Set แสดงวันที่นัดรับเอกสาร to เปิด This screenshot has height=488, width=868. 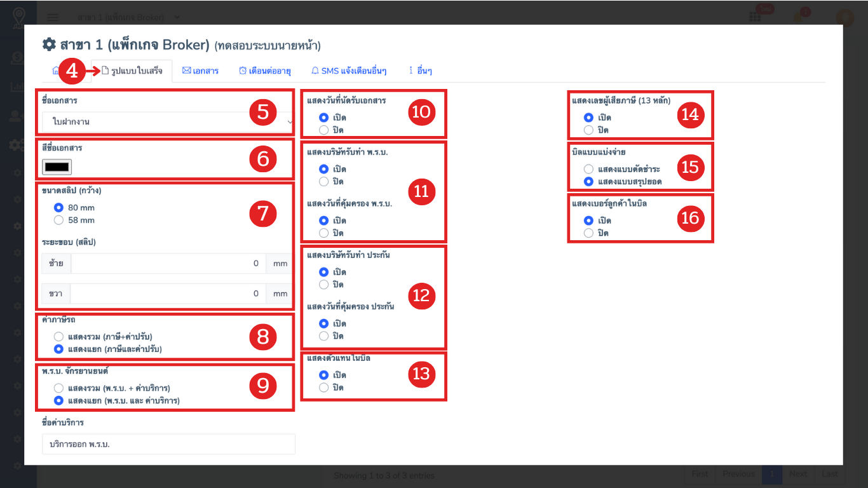(x=323, y=118)
